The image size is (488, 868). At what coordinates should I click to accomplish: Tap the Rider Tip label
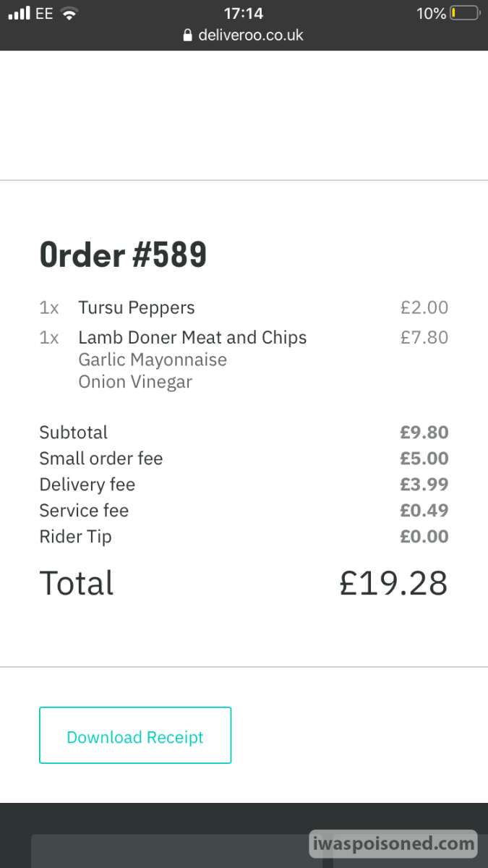pyautogui.click(x=76, y=537)
